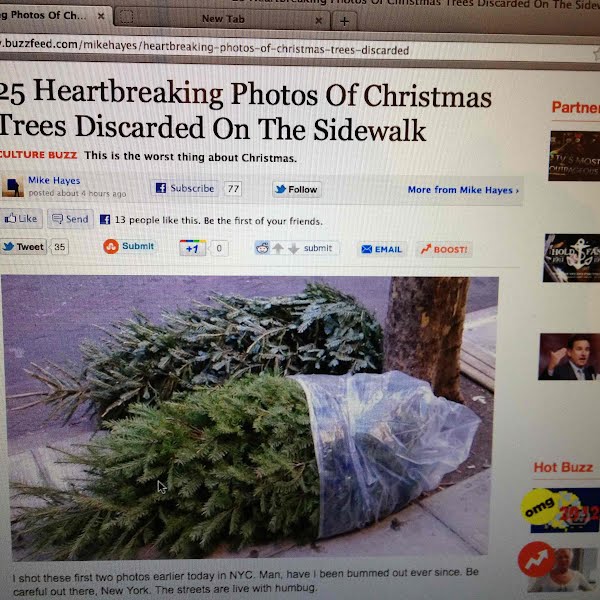Image resolution: width=600 pixels, height=600 pixels.
Task: Email this article using the envelope button
Action: (382, 249)
